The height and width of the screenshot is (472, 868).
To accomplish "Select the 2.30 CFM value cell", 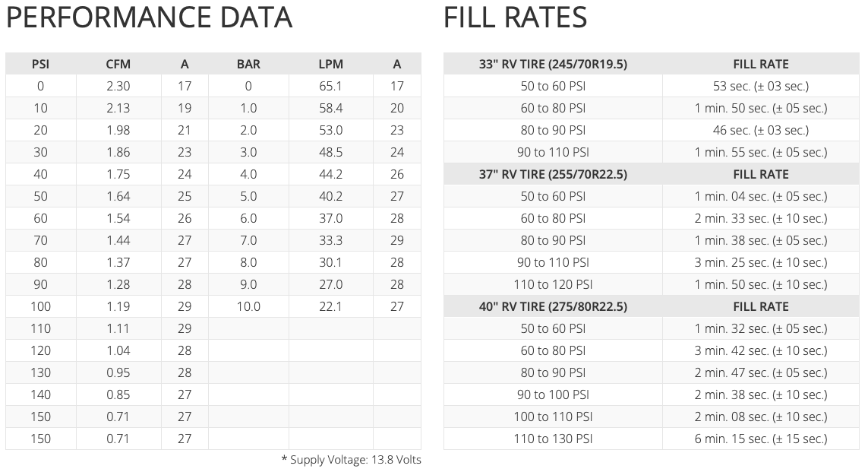I will coord(118,86).
